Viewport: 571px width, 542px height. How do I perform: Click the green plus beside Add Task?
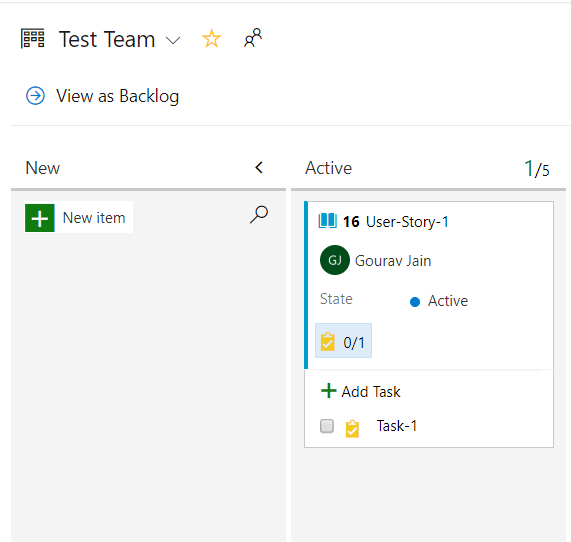tap(328, 391)
